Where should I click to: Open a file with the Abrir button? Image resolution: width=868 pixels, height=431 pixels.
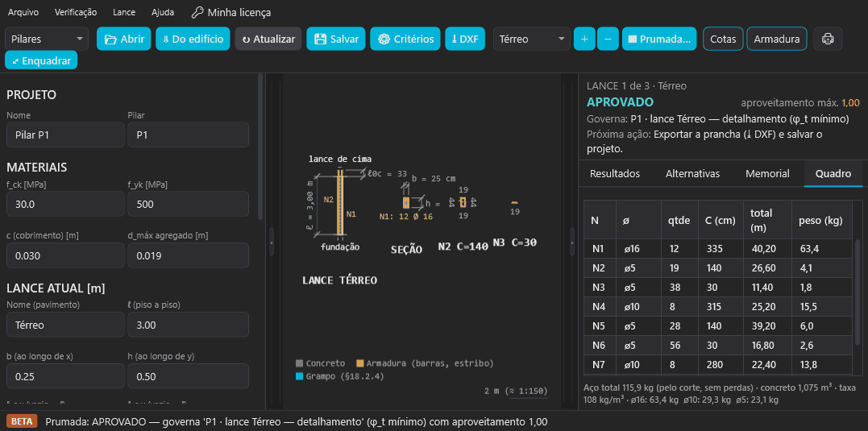coord(124,39)
